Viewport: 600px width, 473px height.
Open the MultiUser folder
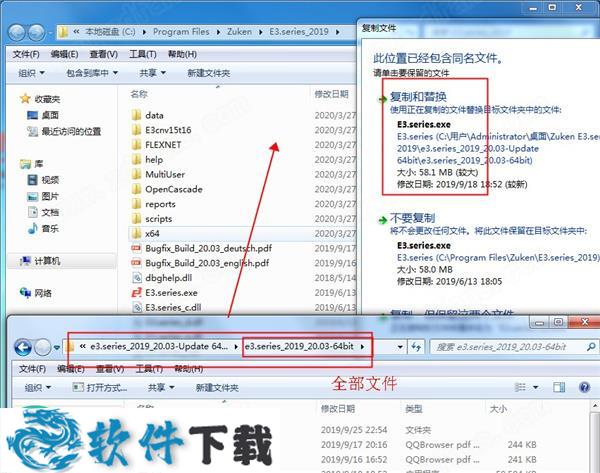[158, 175]
